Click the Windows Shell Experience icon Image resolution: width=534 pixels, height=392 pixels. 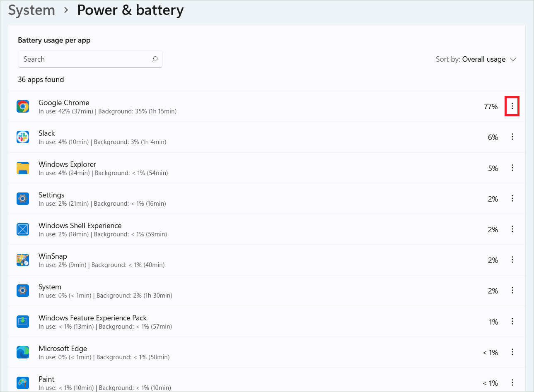23,229
